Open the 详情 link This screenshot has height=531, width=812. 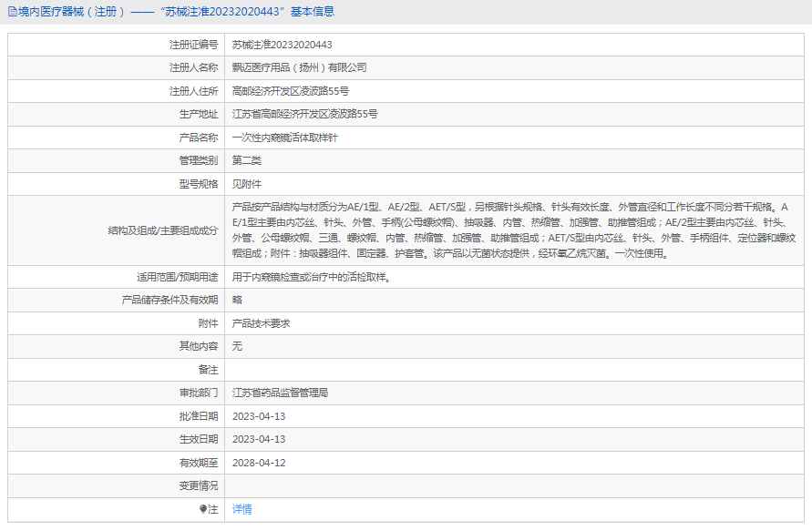(x=242, y=509)
